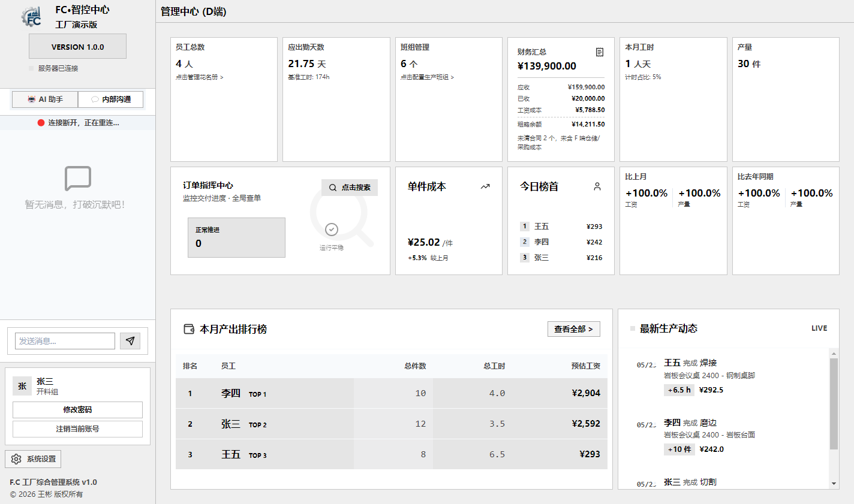Click the 排名 column header
Image resolution: width=854 pixels, height=504 pixels.
[x=190, y=366]
